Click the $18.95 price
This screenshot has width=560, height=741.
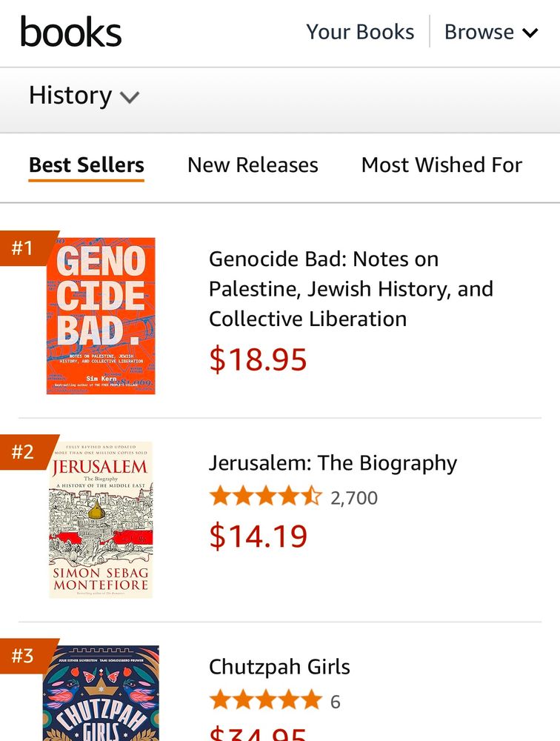[x=258, y=359]
